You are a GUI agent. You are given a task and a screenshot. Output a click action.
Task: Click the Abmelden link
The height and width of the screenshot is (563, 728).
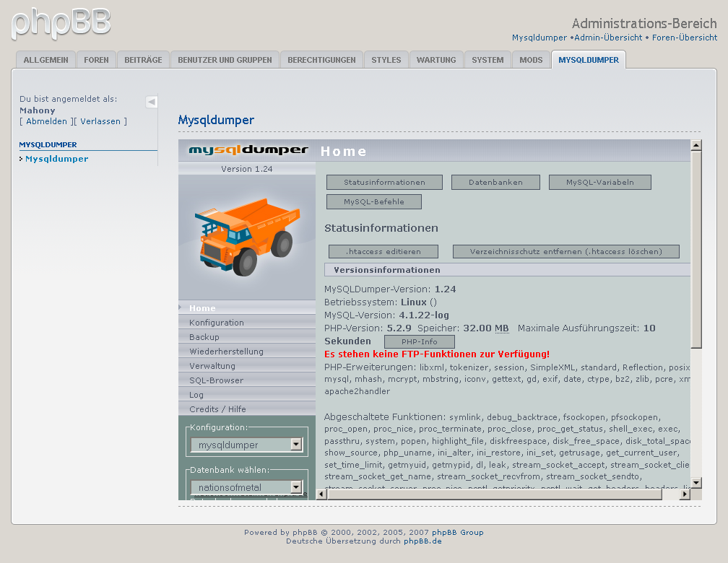coord(46,121)
